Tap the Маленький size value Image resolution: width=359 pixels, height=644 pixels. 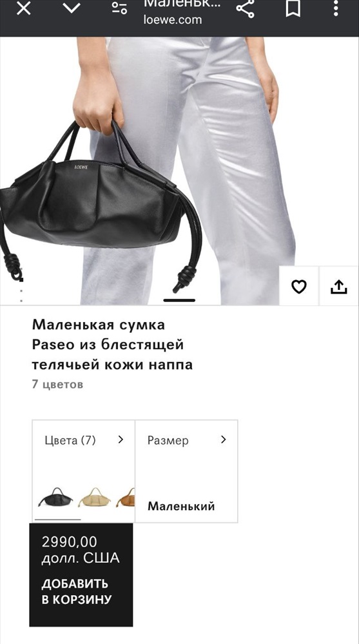(x=181, y=506)
